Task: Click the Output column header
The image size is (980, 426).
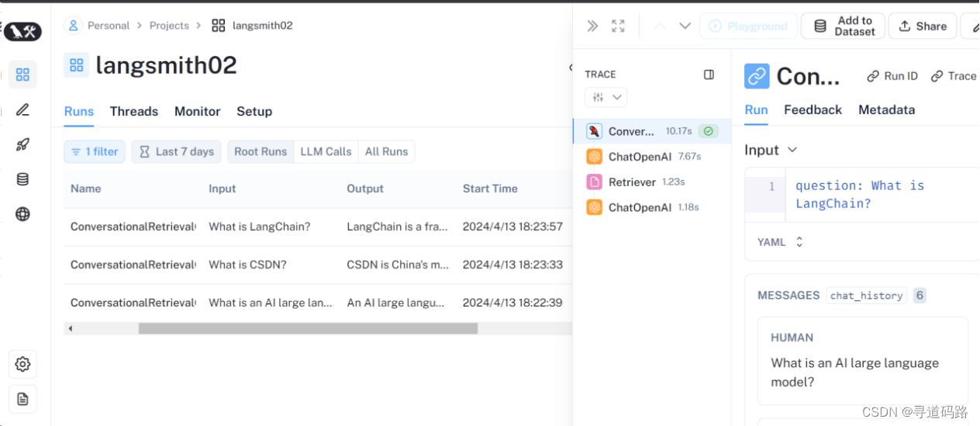Action: click(x=365, y=189)
